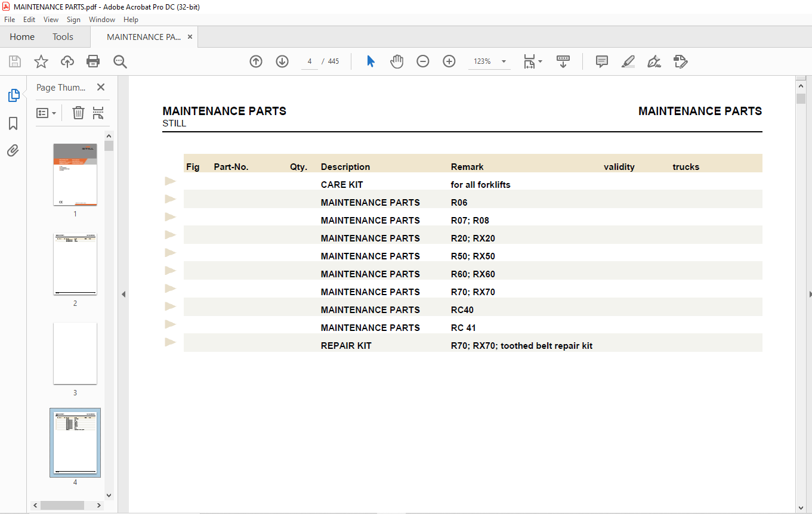The height and width of the screenshot is (514, 812).
Task: Select page 1 thumbnail
Action: tap(75, 174)
